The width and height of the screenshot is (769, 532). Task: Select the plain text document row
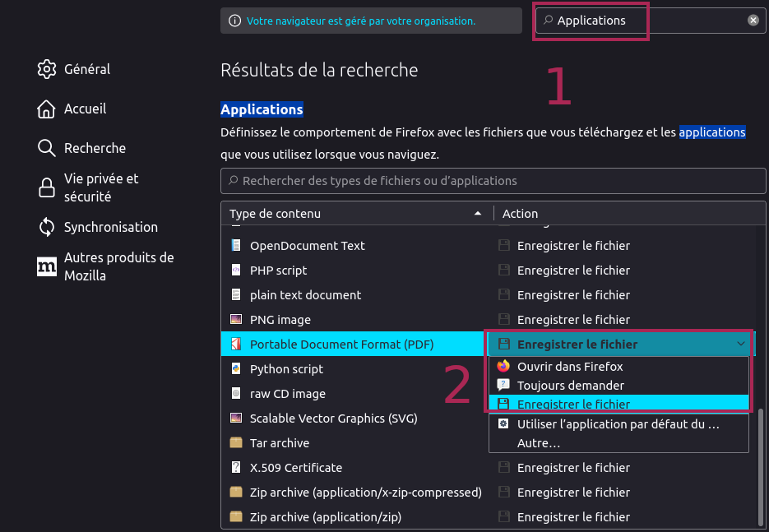point(489,294)
